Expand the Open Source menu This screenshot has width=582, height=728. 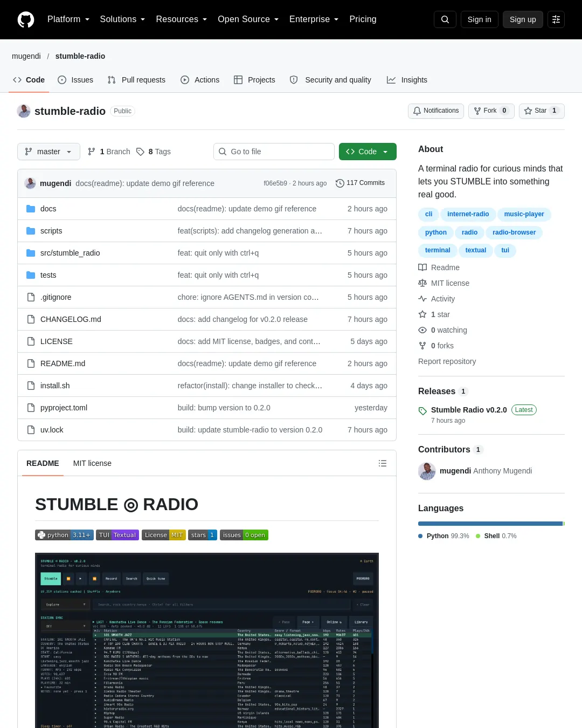tap(248, 19)
